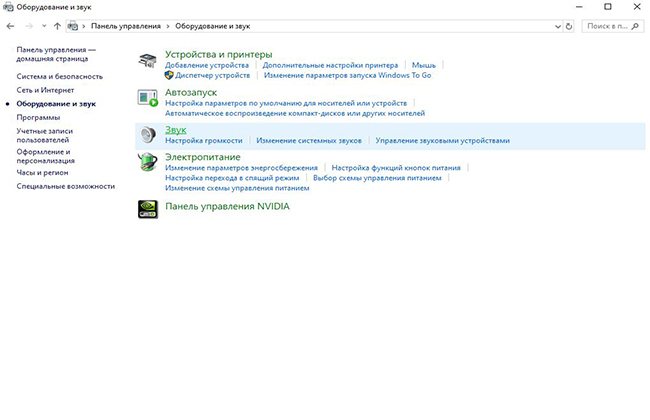Click Настройка громкости link
The width and height of the screenshot is (650, 420).
coord(204,141)
